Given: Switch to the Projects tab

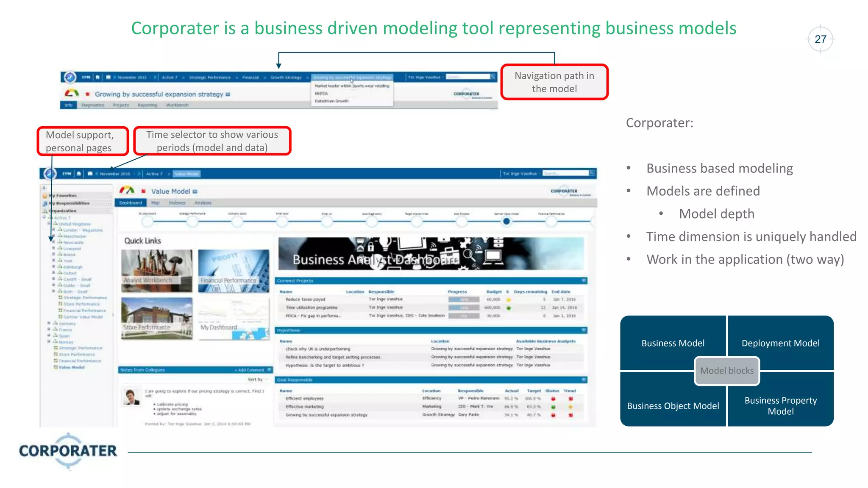Looking at the screenshot, I should coord(121,105).
